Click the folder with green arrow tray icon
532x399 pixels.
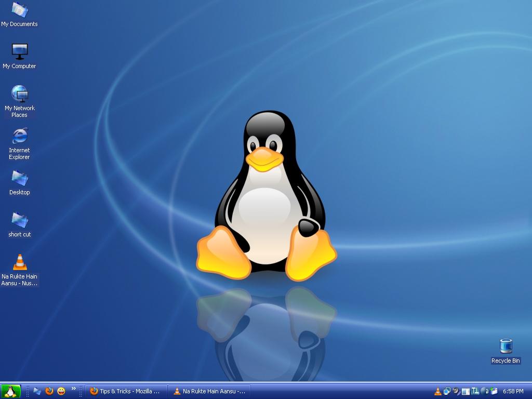pos(494,391)
